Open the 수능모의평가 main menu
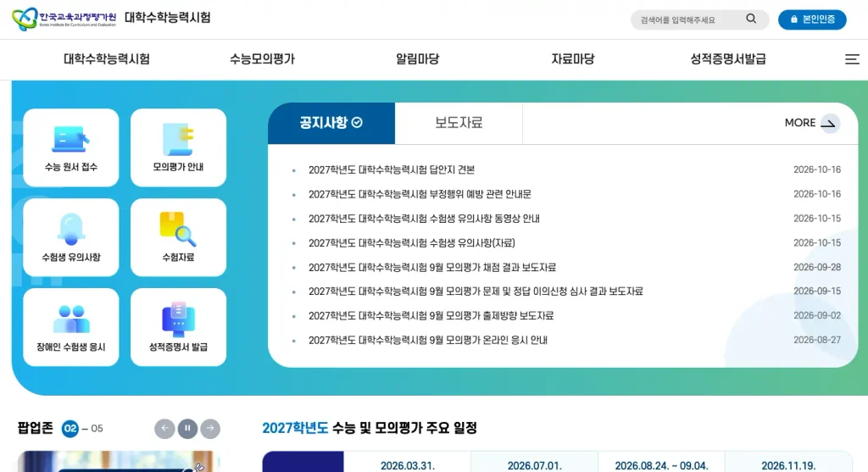This screenshot has height=472, width=868. pos(263,59)
